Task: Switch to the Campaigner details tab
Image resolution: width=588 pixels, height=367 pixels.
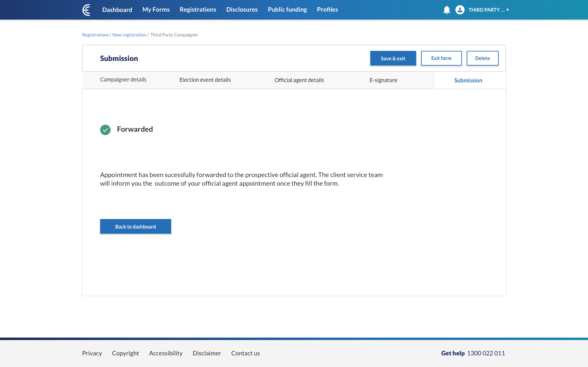Action: pyautogui.click(x=123, y=80)
